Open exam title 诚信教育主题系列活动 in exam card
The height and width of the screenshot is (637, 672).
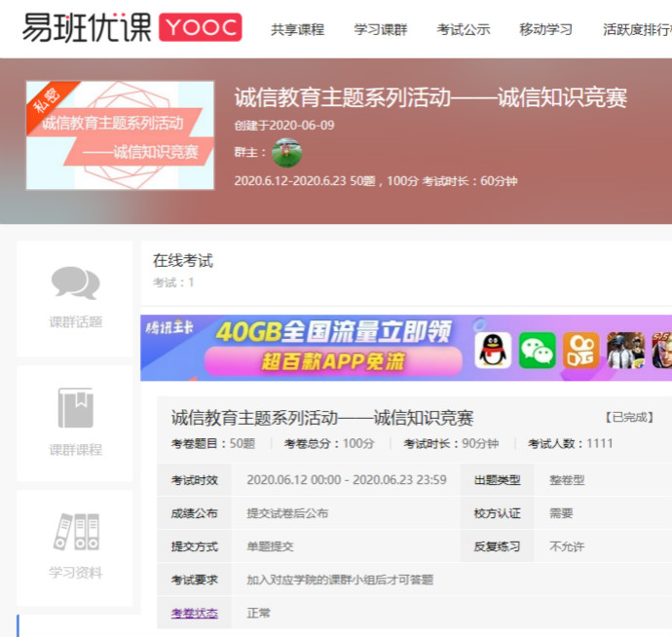pyautogui.click(x=322, y=418)
